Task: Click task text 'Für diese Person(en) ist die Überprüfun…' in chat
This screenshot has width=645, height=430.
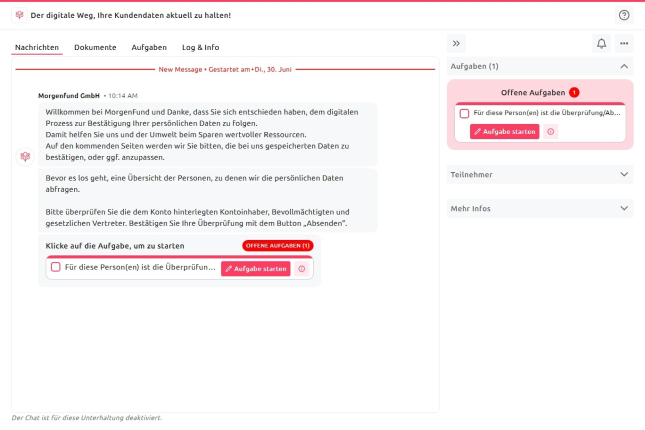Action: 140,267
